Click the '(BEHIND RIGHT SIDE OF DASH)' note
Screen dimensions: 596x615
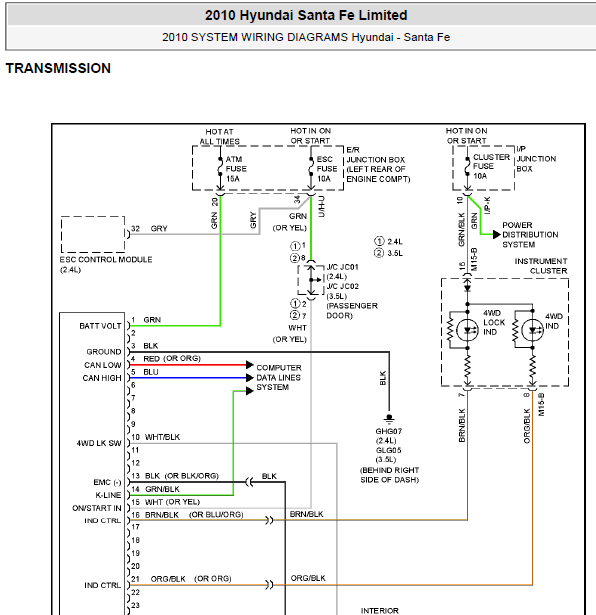[390, 475]
